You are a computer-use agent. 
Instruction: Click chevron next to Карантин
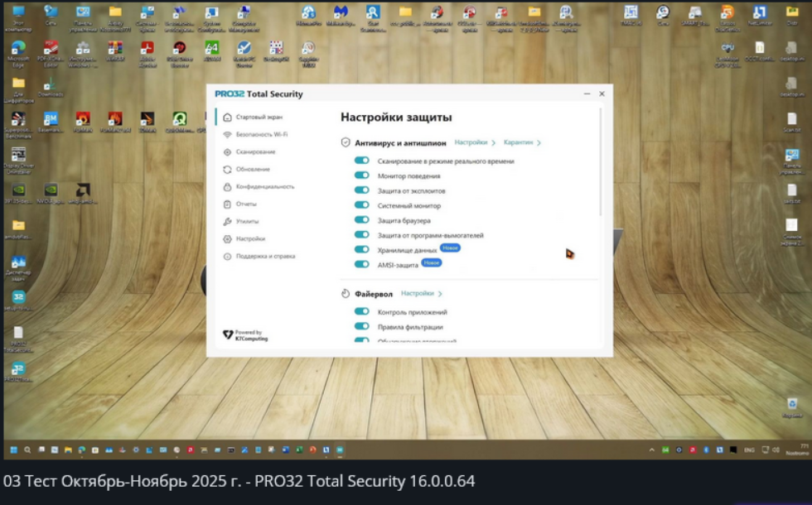coord(539,142)
